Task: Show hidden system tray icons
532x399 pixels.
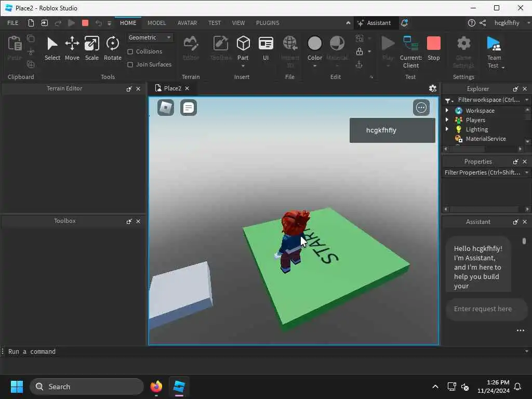Action: pos(435,387)
